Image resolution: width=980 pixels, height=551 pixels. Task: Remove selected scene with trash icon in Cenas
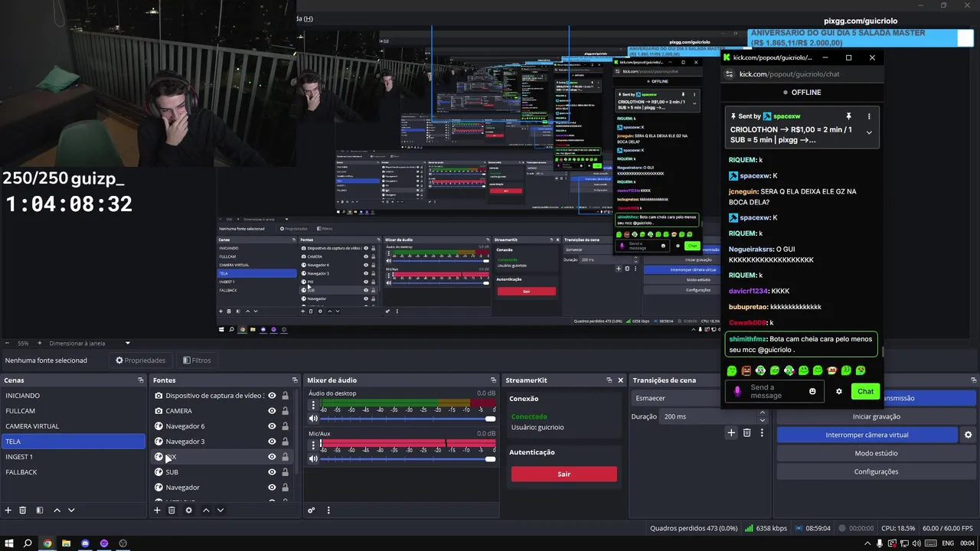tap(23, 510)
